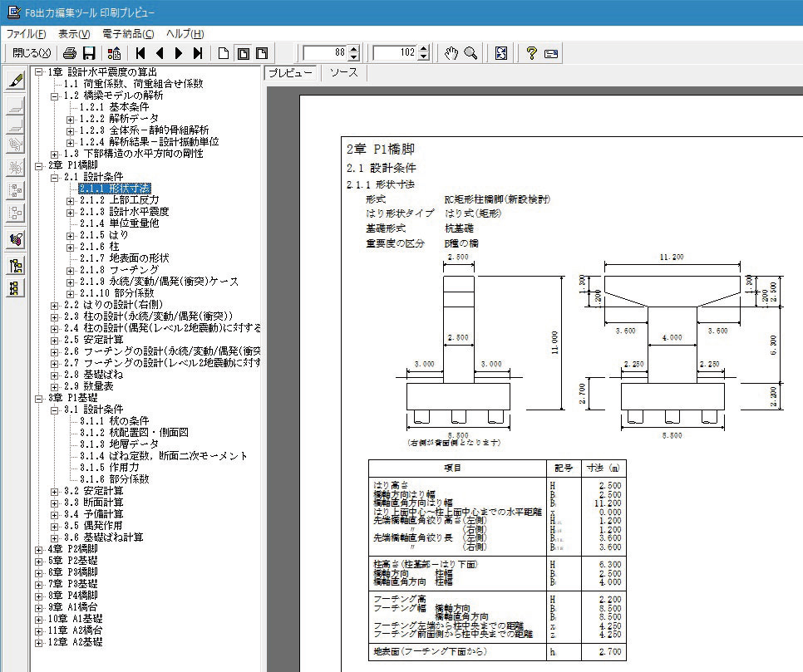Select 9章 A1橋台 chapter item
Screen dimensions: 803x672
click(x=72, y=607)
